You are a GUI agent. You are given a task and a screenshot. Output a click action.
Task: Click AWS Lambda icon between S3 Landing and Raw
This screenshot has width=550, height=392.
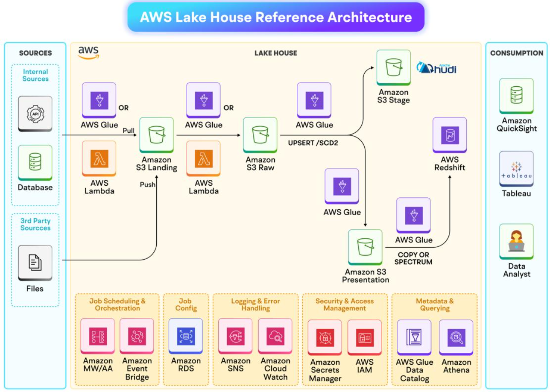[203, 158]
